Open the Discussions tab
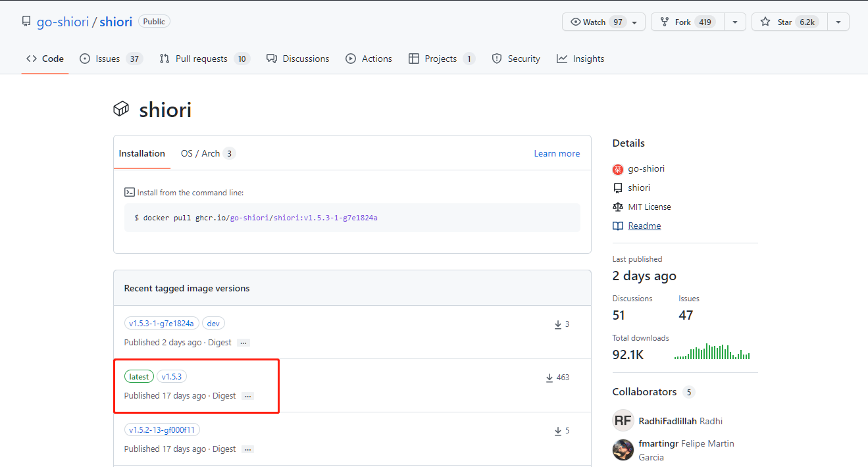The image size is (868, 467). pos(297,59)
